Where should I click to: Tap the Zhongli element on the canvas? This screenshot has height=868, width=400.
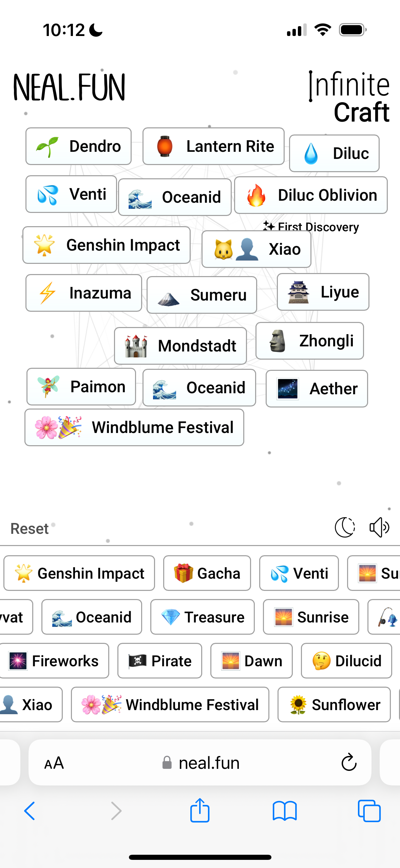click(x=309, y=341)
